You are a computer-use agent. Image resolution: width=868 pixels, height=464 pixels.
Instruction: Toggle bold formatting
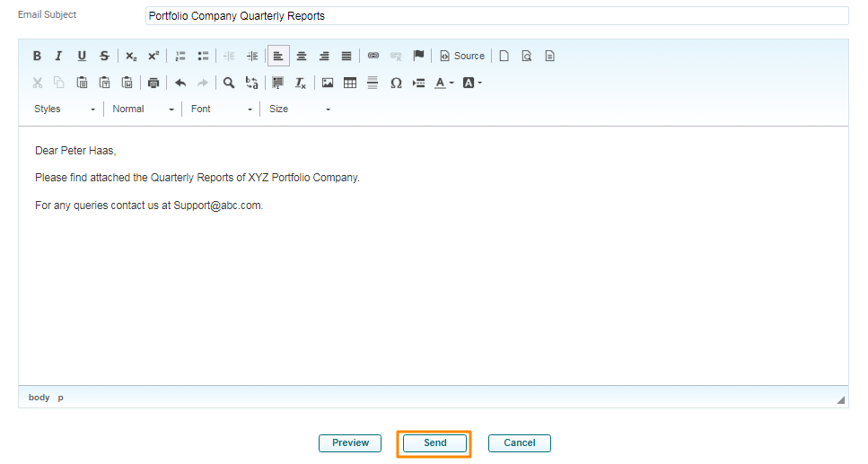pyautogui.click(x=37, y=56)
